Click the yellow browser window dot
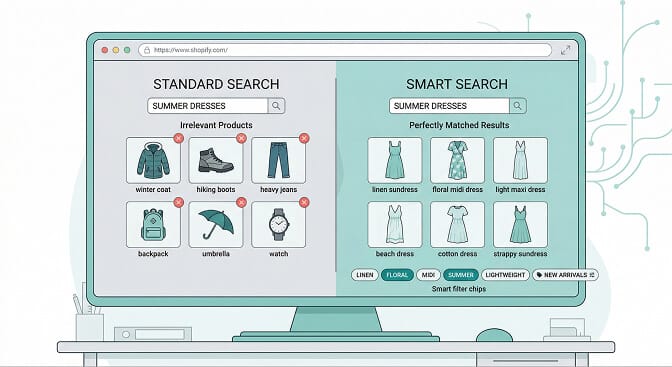This screenshot has height=367, width=672. pyautogui.click(x=116, y=50)
